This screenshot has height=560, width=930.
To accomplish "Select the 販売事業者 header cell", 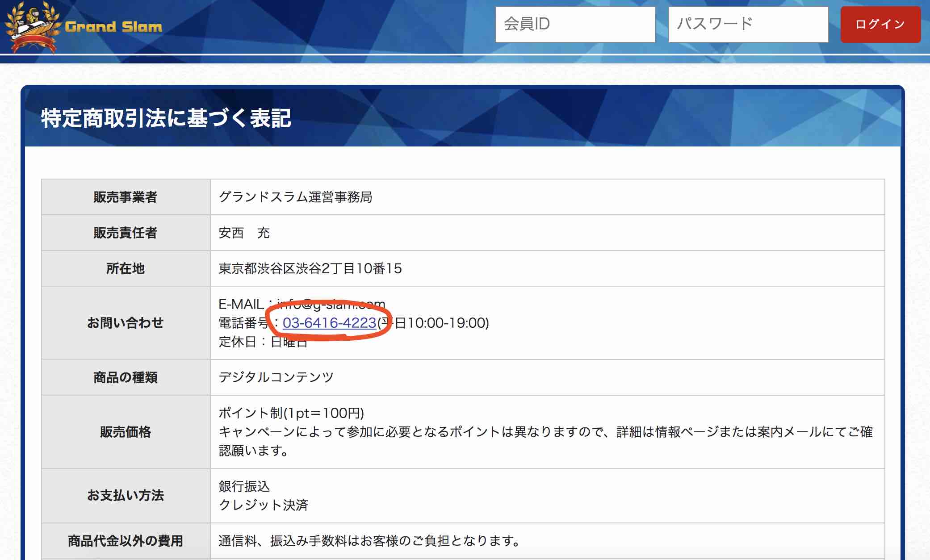I will click(126, 197).
